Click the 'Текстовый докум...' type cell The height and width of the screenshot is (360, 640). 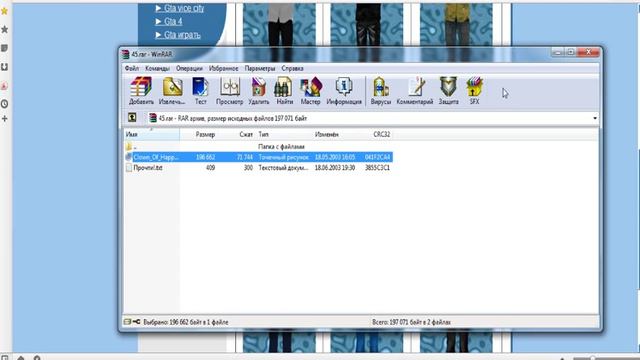click(283, 168)
